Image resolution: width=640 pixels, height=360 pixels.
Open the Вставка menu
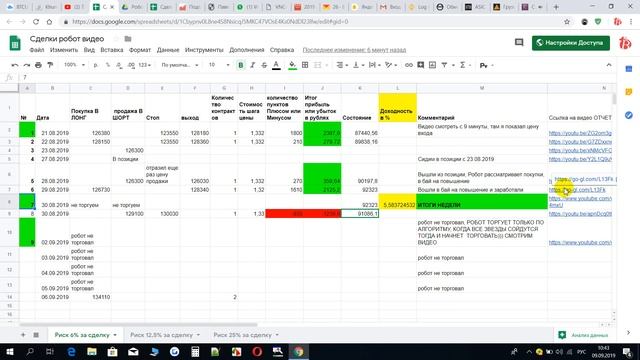111,50
